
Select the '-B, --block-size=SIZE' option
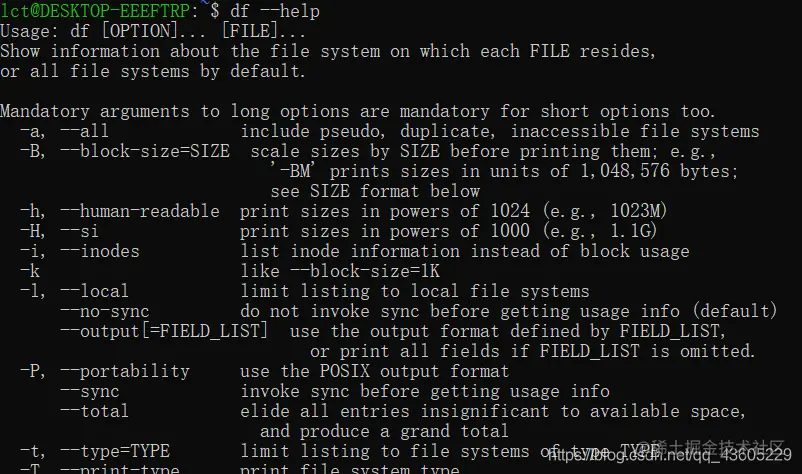pyautogui.click(x=125, y=151)
